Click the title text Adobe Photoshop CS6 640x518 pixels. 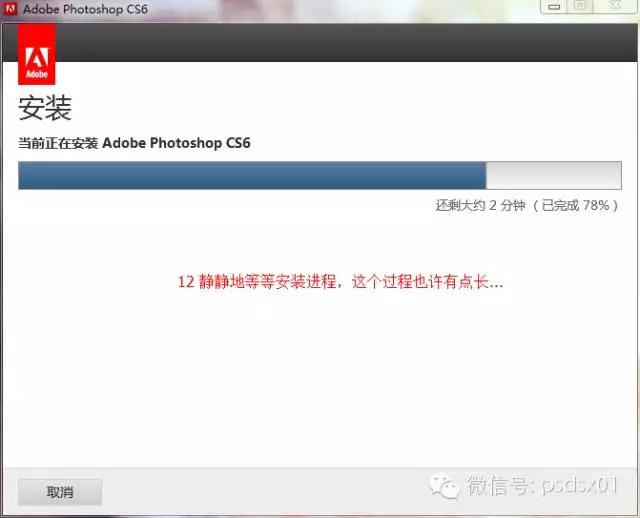coord(85,9)
